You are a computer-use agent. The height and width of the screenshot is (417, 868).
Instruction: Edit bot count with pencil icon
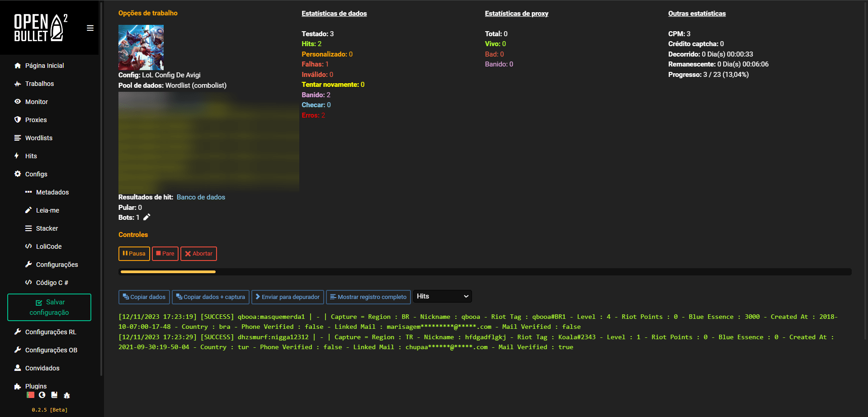click(147, 217)
